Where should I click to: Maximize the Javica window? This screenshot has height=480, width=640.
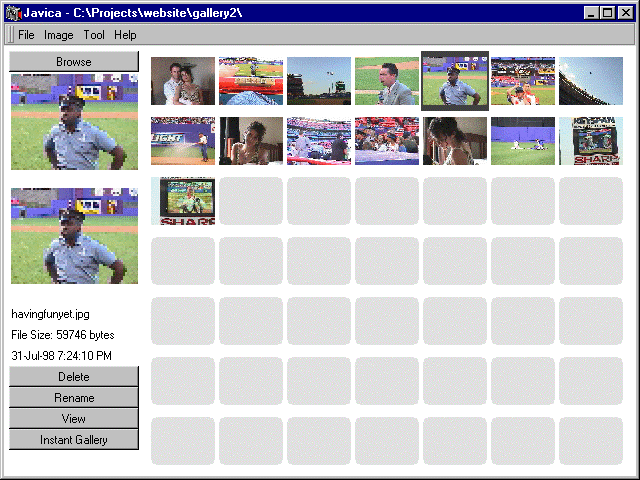[x=607, y=13]
